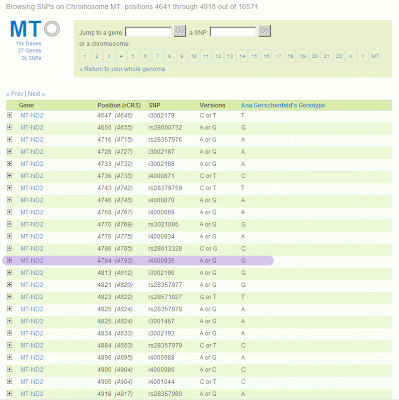Click the Go button beside SNP field
The width and height of the screenshot is (399, 400).
pyautogui.click(x=265, y=31)
